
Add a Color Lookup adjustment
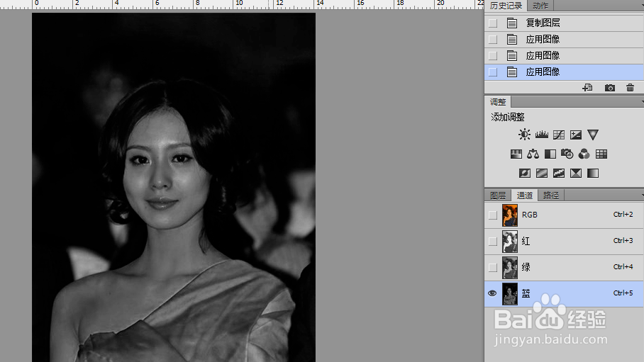coord(601,154)
